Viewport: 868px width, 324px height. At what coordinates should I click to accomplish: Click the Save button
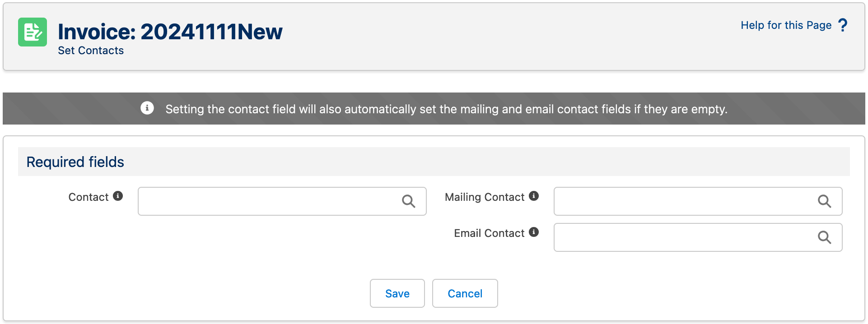397,293
